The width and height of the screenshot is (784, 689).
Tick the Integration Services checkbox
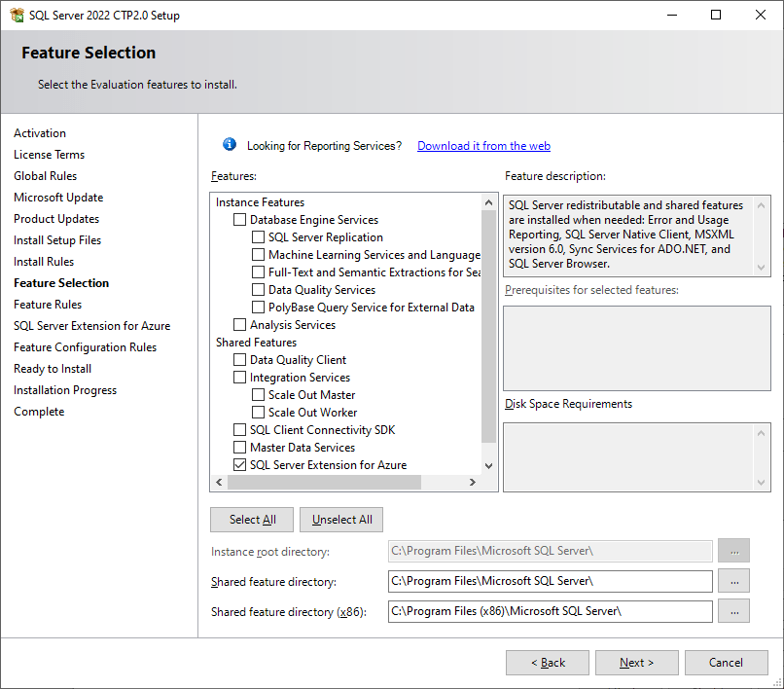[x=240, y=378]
